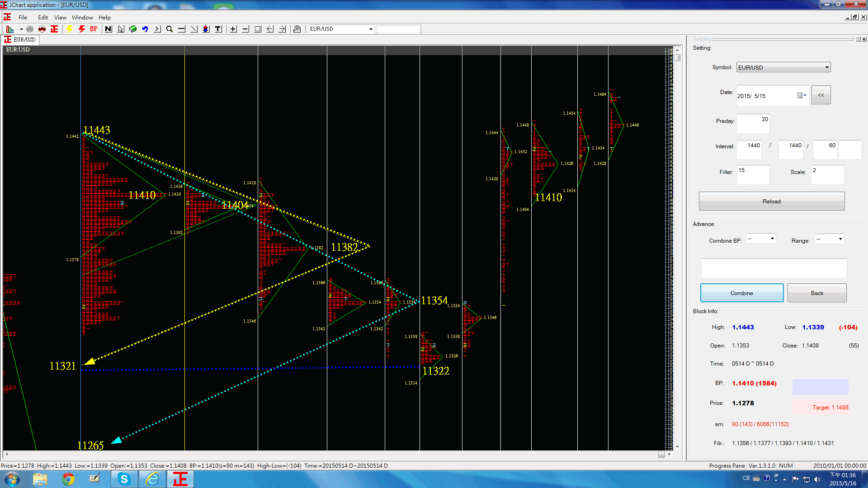Select the dotted rectangle selection tool

pos(258,29)
